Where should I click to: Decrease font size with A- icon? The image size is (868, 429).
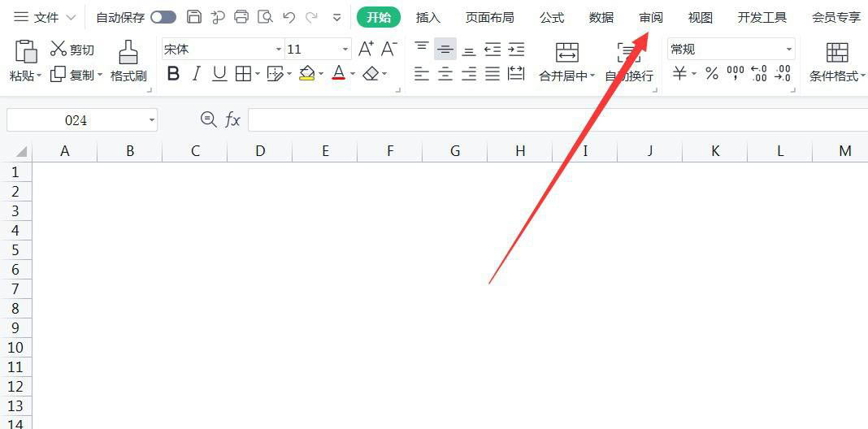click(x=389, y=50)
